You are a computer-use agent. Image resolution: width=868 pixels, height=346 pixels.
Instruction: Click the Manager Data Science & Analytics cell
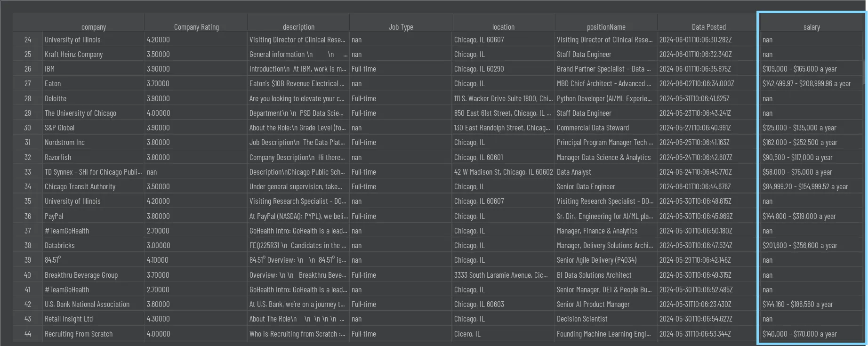point(606,157)
